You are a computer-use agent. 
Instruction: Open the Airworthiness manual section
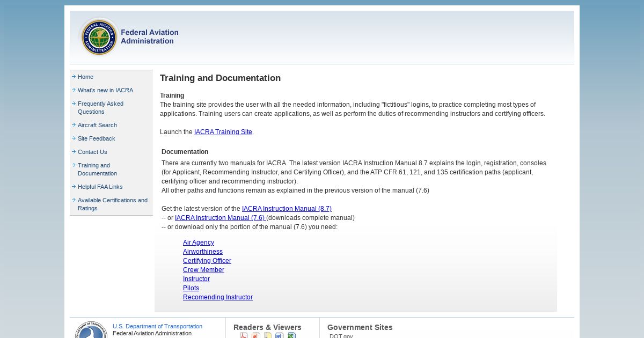coord(203,252)
